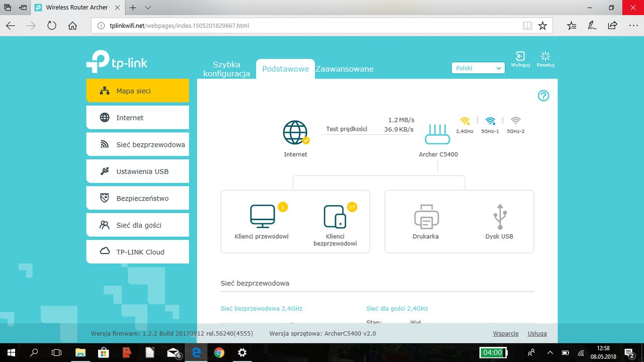Click the Sieć bezprzewodowa section heading
This screenshot has width=644, height=362.
click(x=255, y=283)
